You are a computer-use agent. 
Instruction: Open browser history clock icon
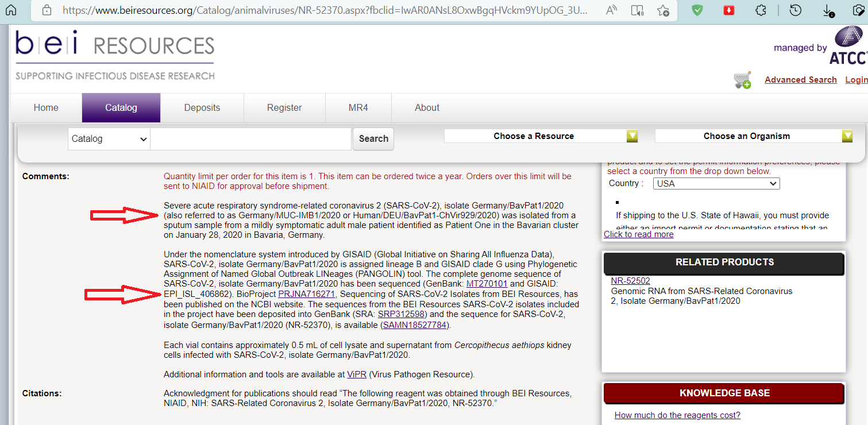coord(796,10)
